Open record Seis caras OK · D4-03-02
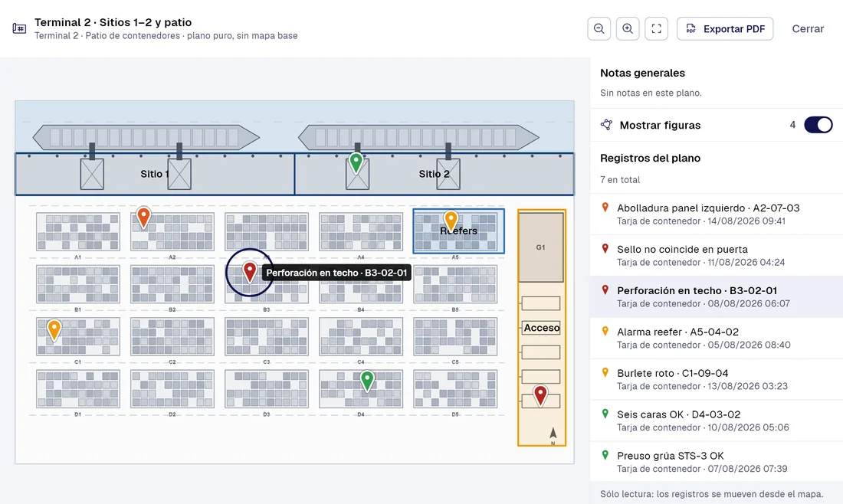The image size is (843, 504). click(x=716, y=421)
